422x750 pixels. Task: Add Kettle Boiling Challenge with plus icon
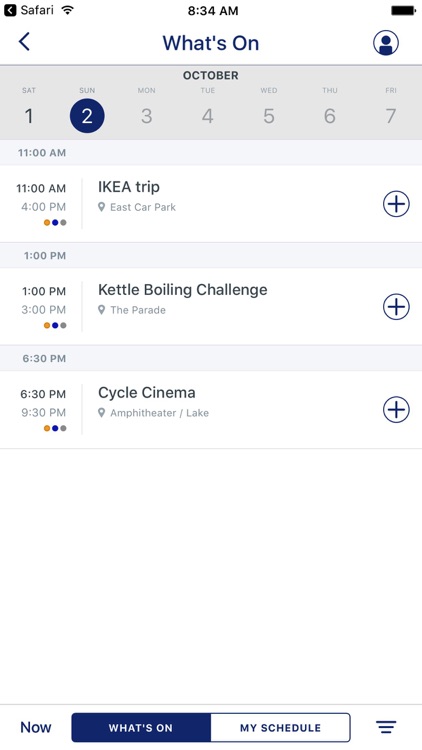396,307
